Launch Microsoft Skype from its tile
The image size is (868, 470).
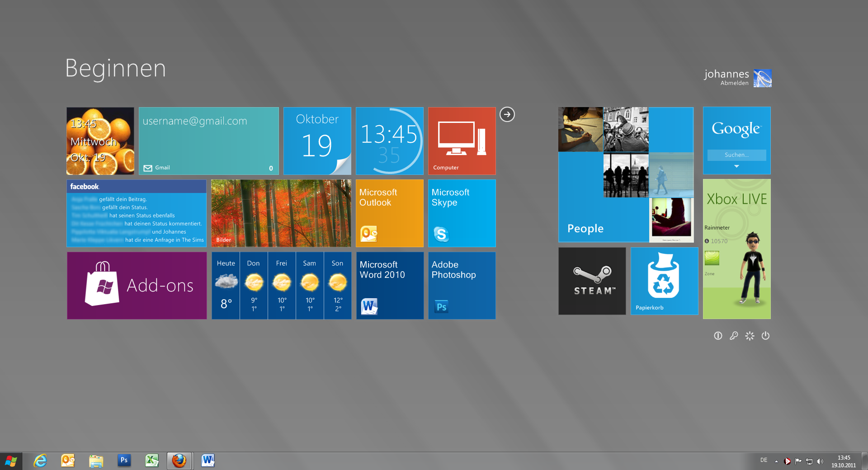pos(462,213)
